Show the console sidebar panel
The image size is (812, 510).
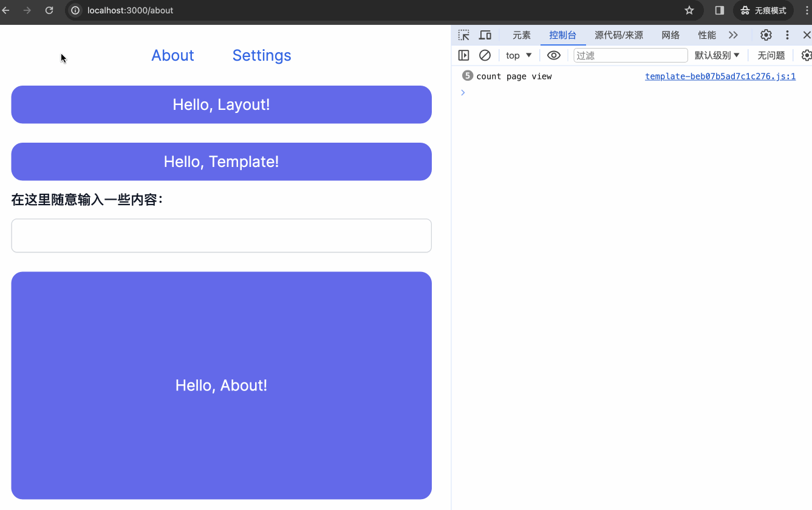[463, 55]
